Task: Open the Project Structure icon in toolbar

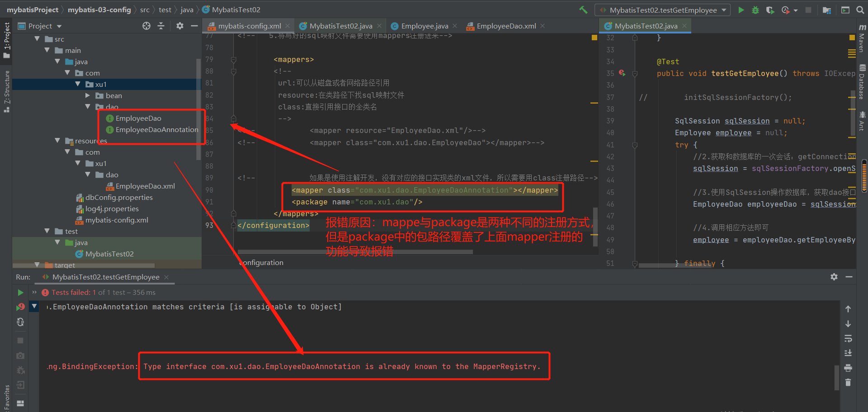Action: (x=827, y=9)
